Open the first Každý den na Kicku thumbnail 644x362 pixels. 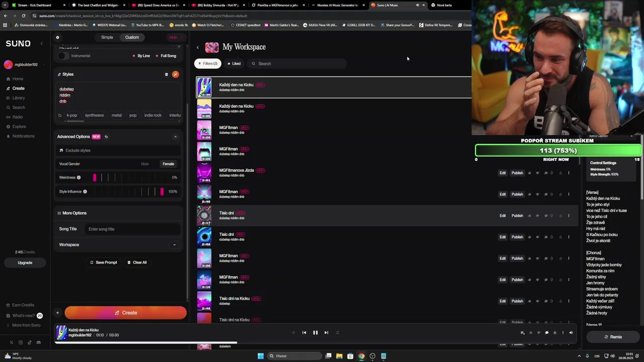tap(204, 87)
